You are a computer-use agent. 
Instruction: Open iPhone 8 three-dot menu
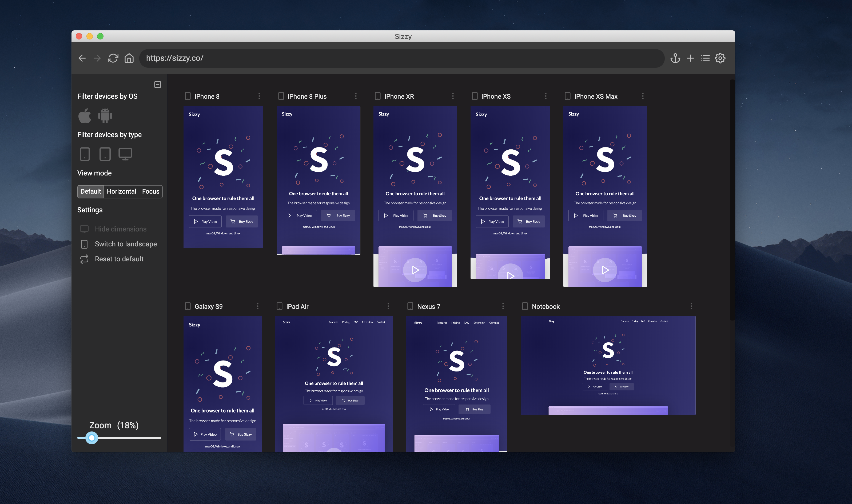click(x=259, y=97)
